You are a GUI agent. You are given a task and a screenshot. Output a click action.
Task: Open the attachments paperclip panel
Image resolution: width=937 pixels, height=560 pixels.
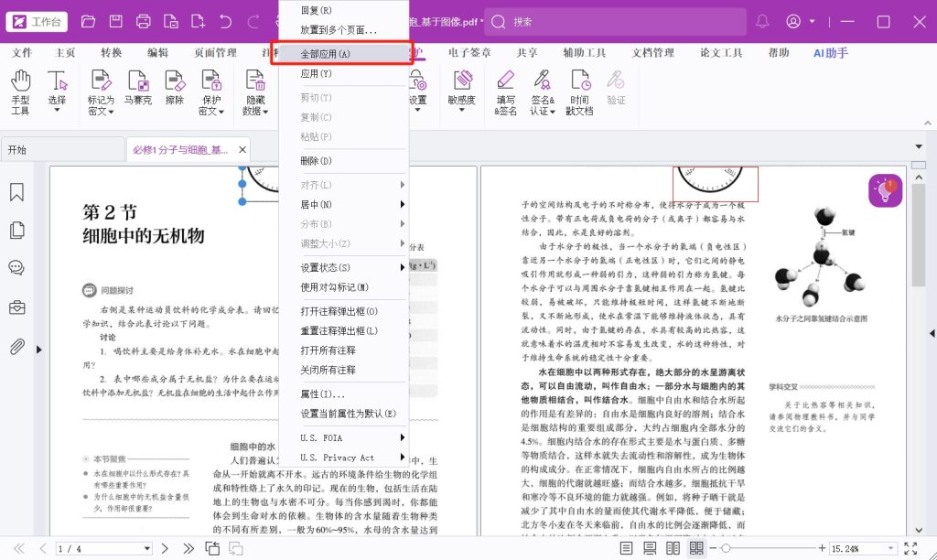click(x=16, y=347)
